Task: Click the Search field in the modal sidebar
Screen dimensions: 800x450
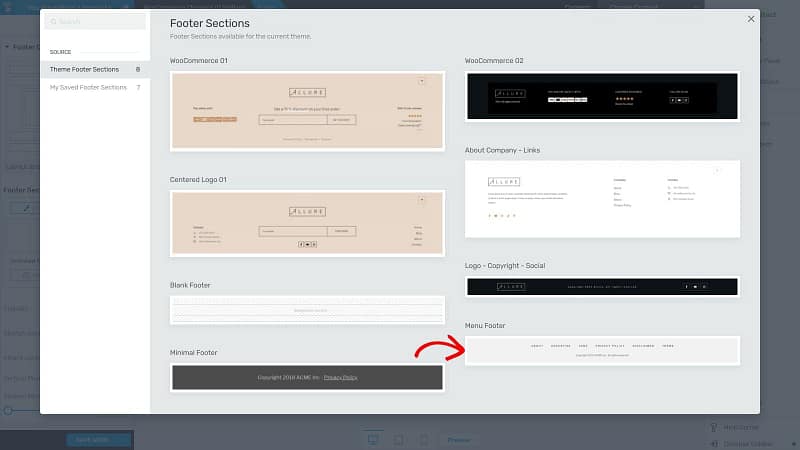Action: coord(95,21)
